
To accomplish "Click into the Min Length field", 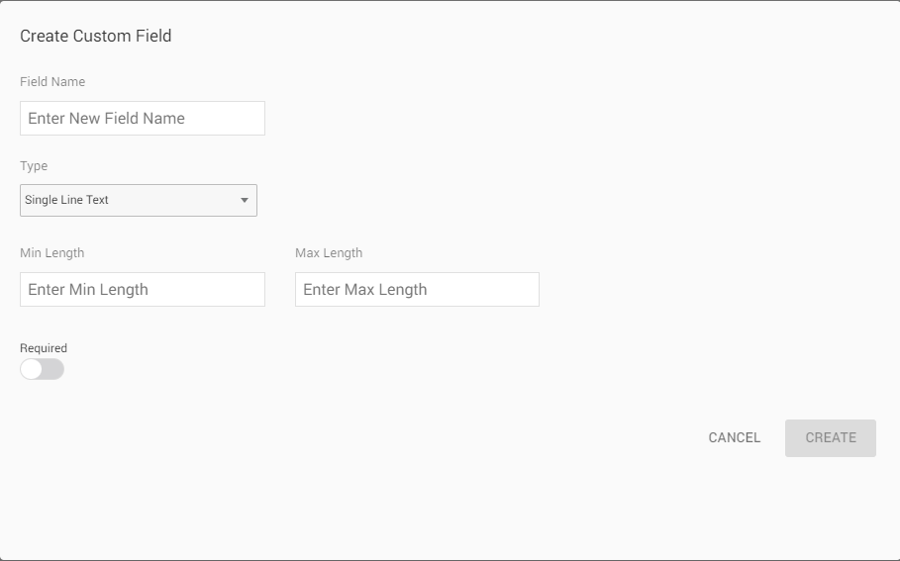I will (142, 289).
